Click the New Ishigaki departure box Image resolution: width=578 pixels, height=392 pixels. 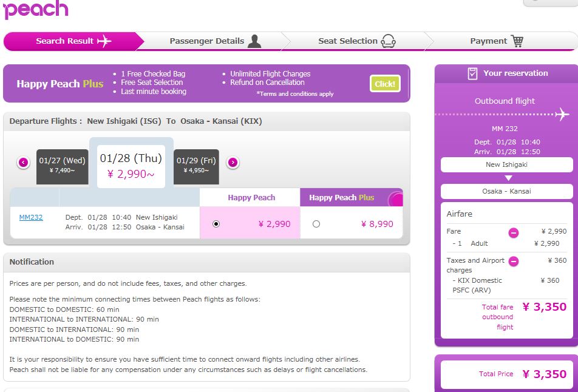pos(506,164)
